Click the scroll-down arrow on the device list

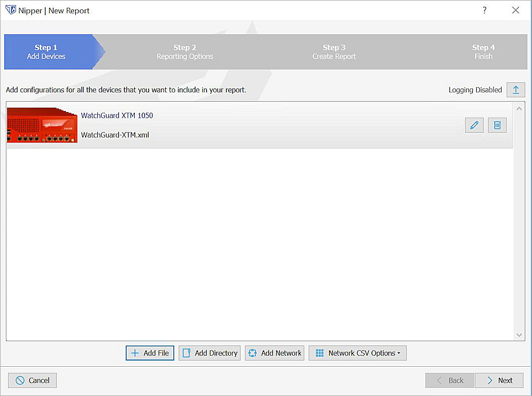tap(519, 334)
